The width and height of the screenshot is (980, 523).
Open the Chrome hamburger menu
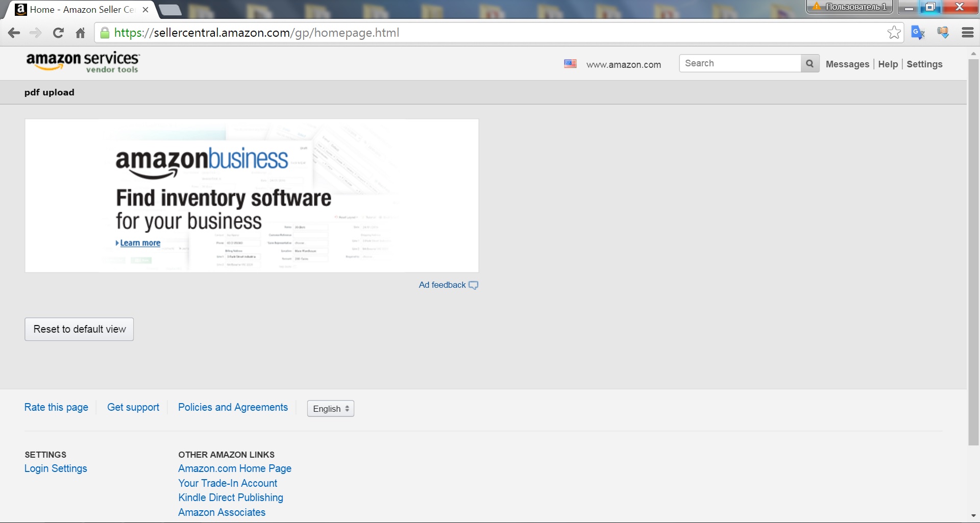coord(968,33)
